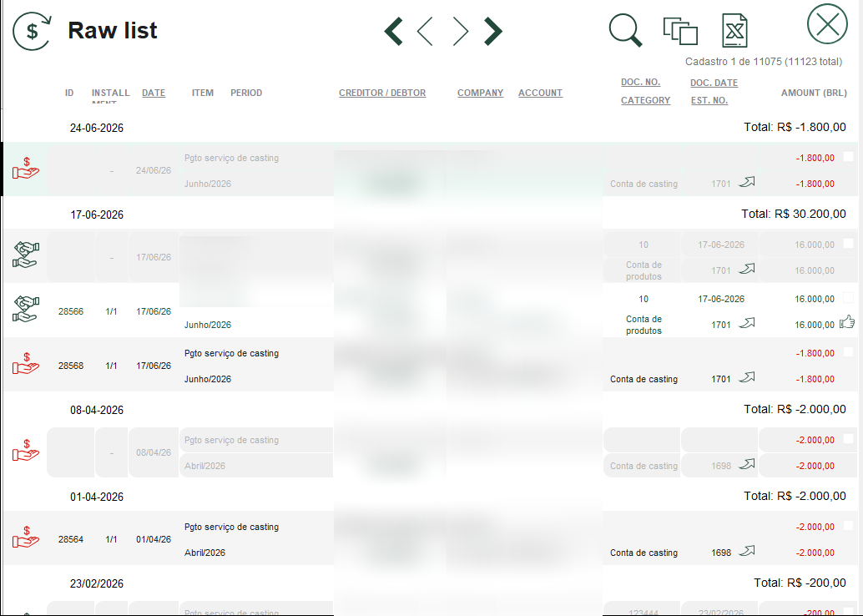Click red payment hand icon of 24/06/26 row
The height and width of the screenshot is (616, 863).
[26, 169]
